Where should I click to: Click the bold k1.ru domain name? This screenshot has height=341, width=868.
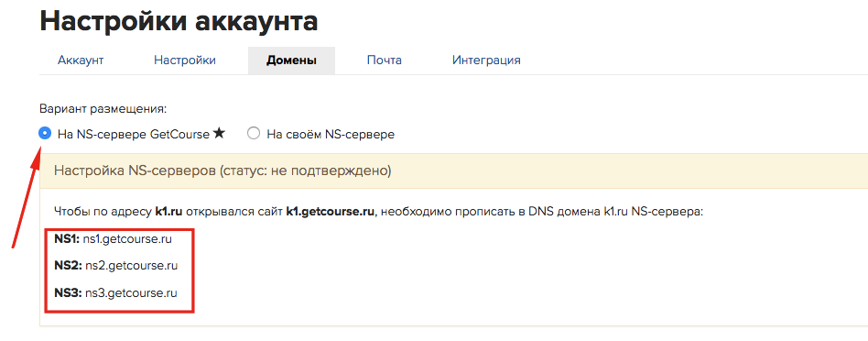click(169, 212)
